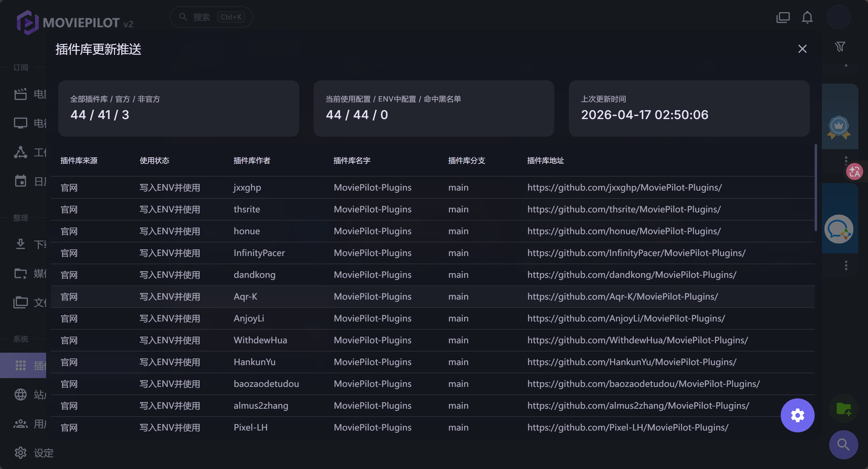Open the WithdewHua GitHub repository URL
The image size is (868, 469).
(x=638, y=340)
